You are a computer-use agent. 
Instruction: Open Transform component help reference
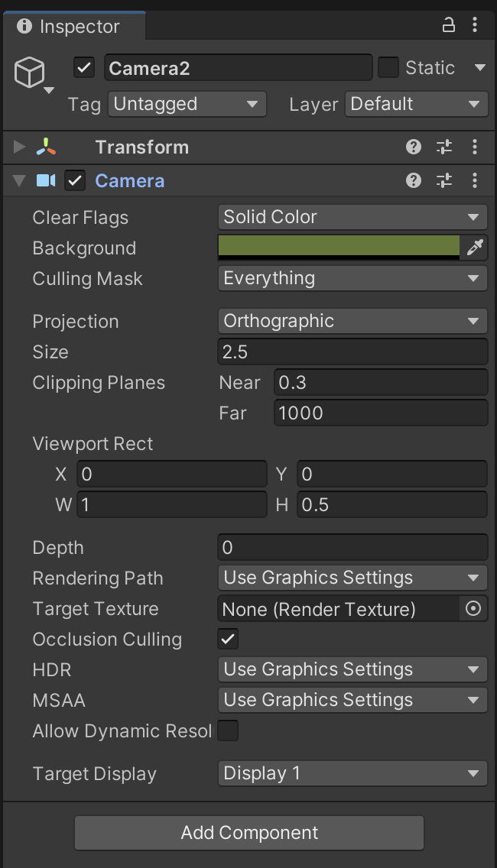tap(414, 147)
